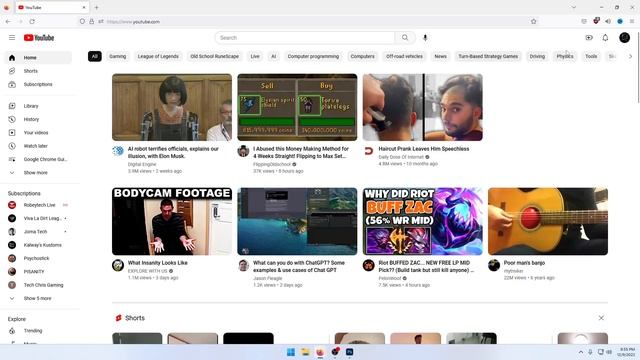Bookmark this page with star icon

tap(533, 22)
